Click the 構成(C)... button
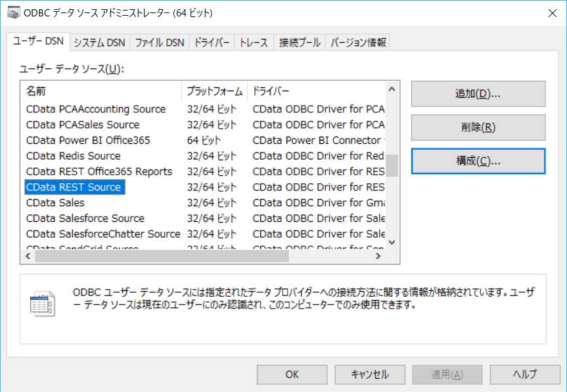The height and width of the screenshot is (392, 567). [478, 161]
